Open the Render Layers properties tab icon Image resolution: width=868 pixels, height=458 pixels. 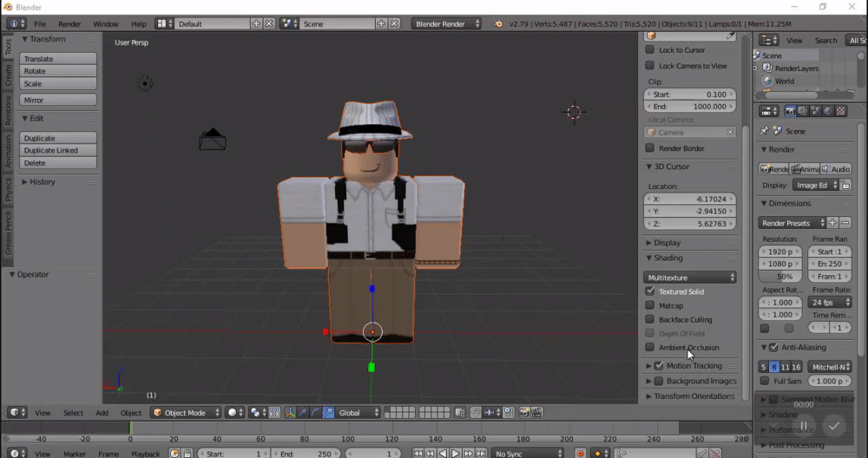pos(803,111)
